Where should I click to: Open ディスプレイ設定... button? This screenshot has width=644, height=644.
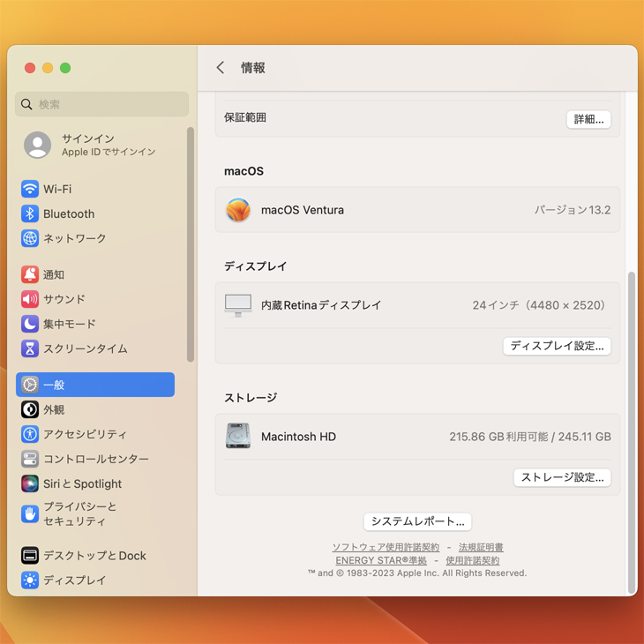tap(557, 346)
